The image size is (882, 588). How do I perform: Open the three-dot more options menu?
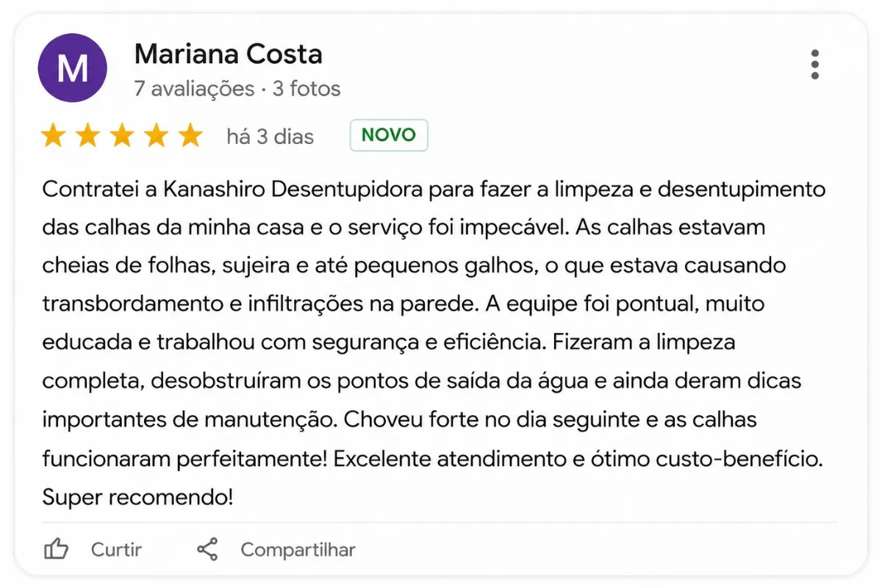[x=814, y=65]
